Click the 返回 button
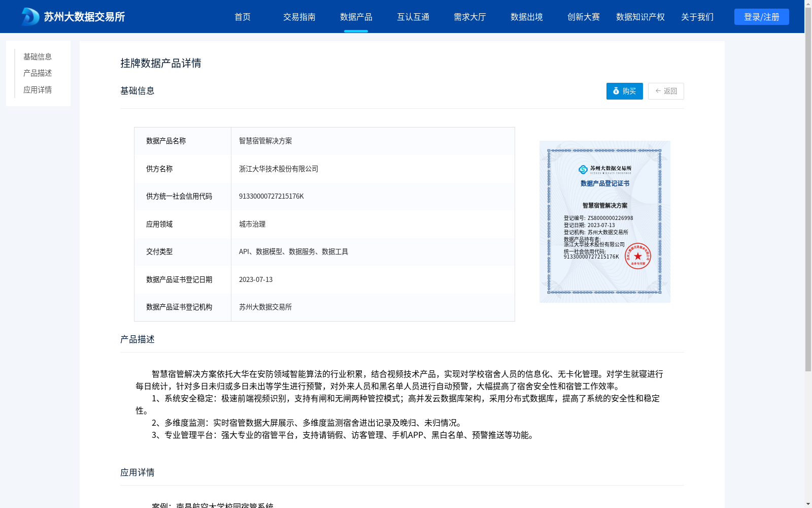The height and width of the screenshot is (508, 812). (666, 91)
